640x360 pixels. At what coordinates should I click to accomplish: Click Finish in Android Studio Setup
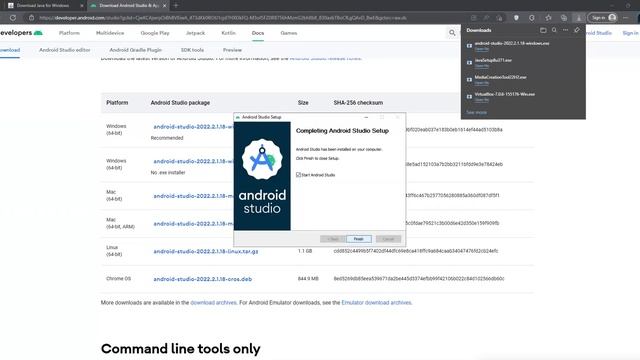click(x=358, y=239)
